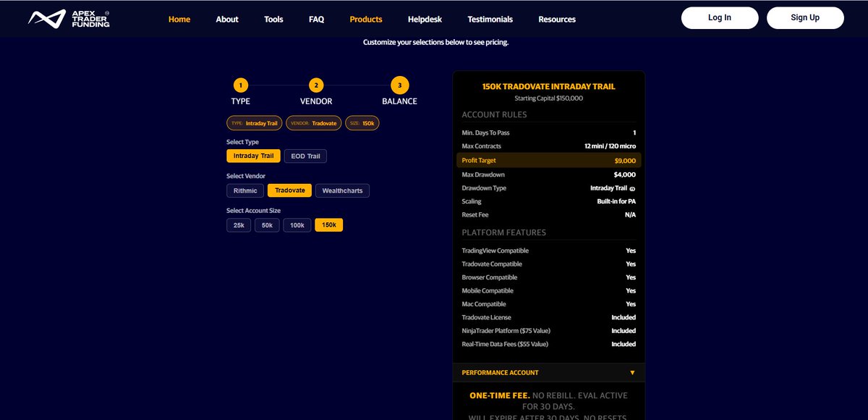Click the VENDOR: Tradovate summary chip
Screen dimensions: 868x420
tap(314, 123)
